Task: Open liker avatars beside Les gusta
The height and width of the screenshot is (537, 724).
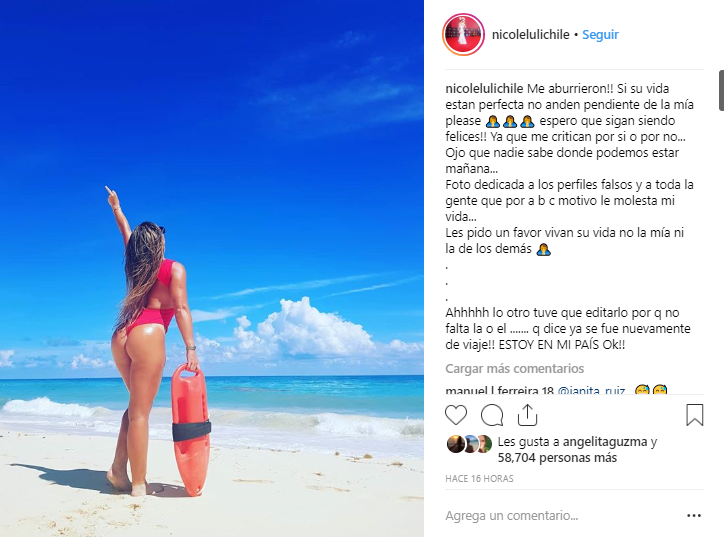Action: (x=469, y=444)
